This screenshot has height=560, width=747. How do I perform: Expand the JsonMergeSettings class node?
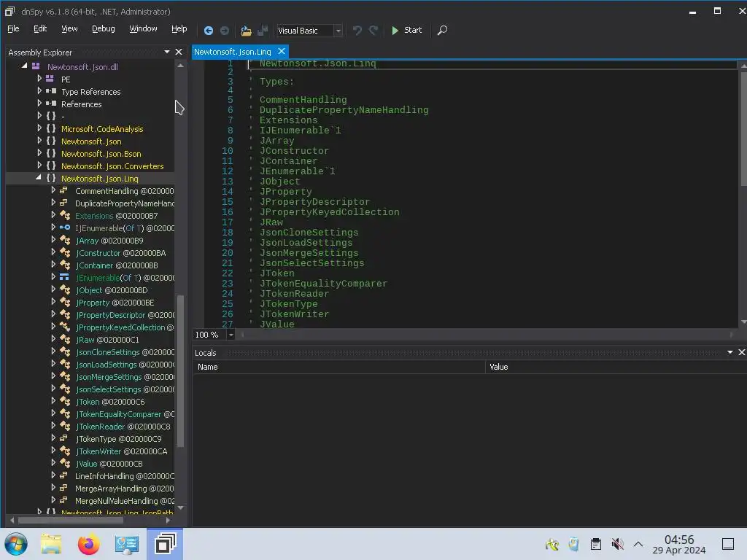pos(53,376)
